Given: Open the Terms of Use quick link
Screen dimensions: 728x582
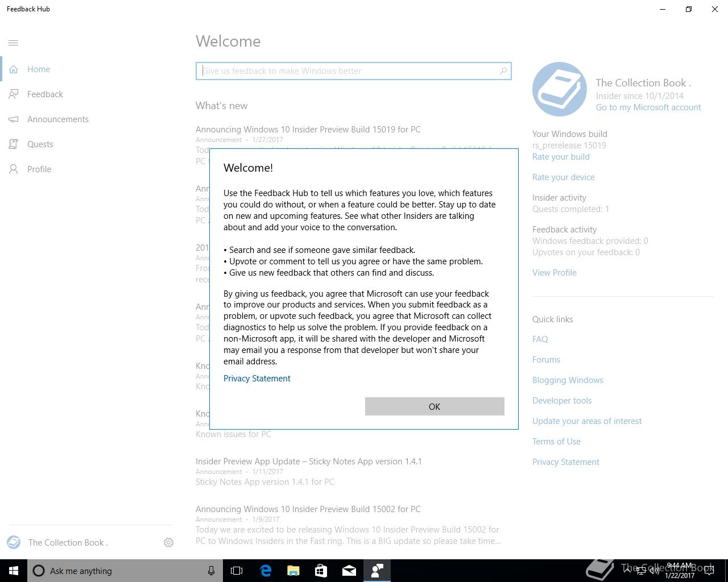Looking at the screenshot, I should point(556,442).
